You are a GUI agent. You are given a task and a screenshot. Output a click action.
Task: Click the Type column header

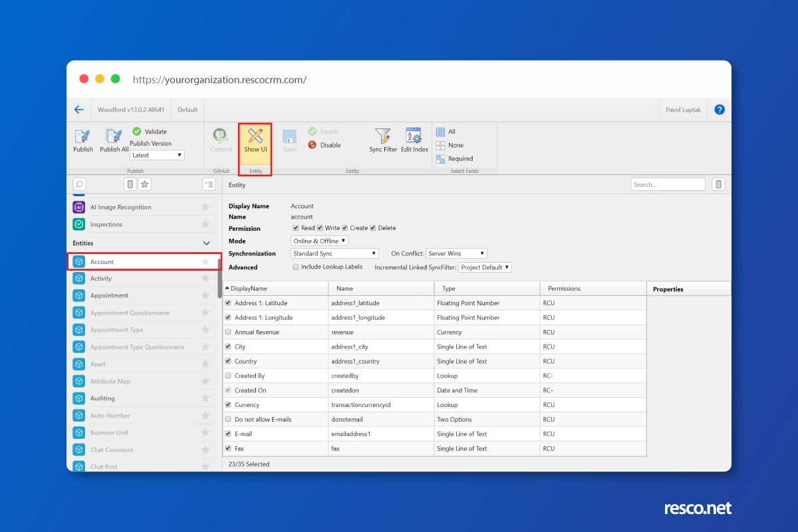(487, 289)
